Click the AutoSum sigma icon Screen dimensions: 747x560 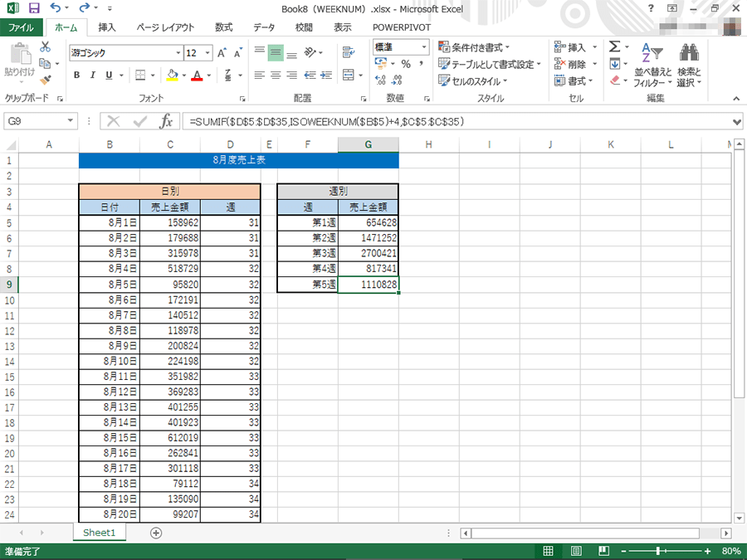tap(614, 46)
